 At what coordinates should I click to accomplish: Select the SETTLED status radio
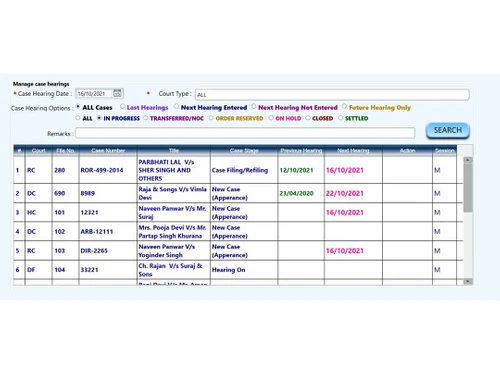point(340,118)
